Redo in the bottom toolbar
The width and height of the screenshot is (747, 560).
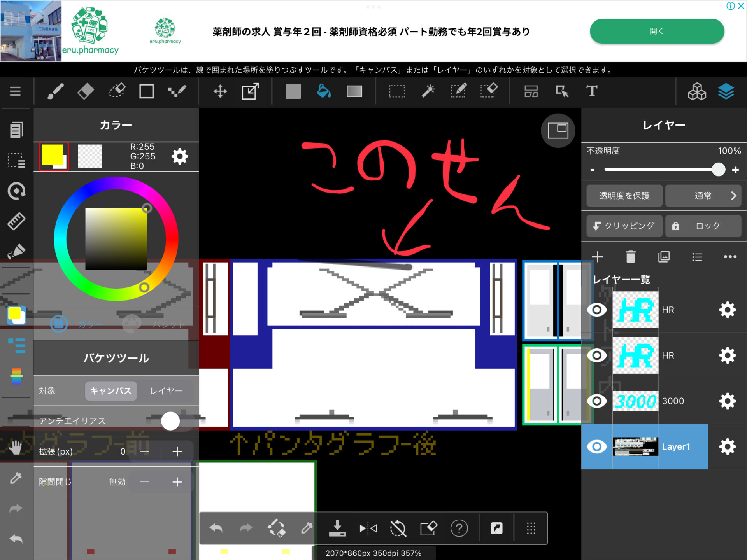(x=246, y=528)
